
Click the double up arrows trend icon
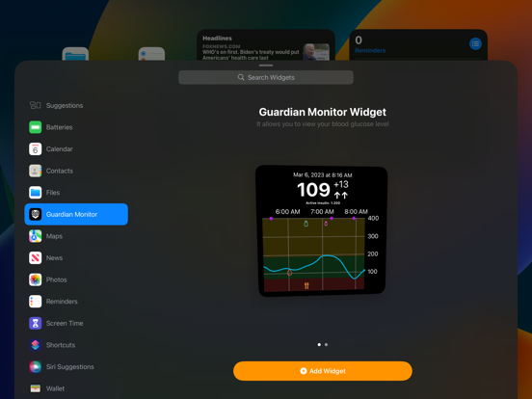[x=340, y=195]
